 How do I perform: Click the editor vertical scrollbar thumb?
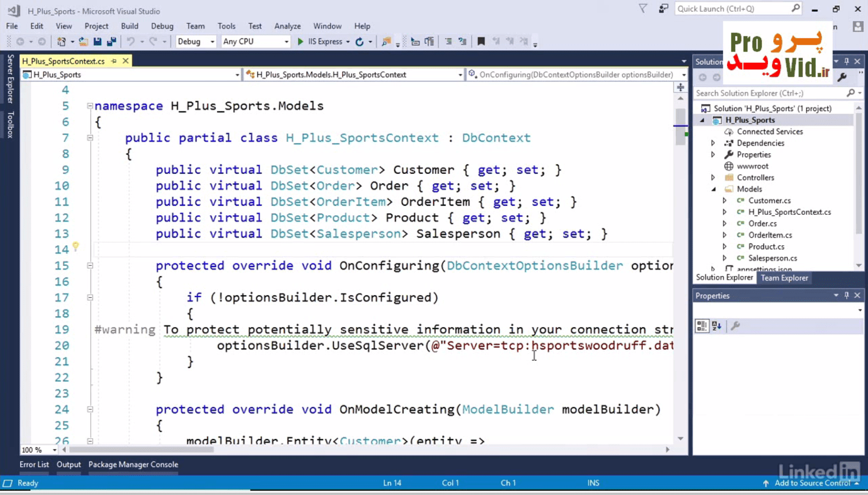680,125
